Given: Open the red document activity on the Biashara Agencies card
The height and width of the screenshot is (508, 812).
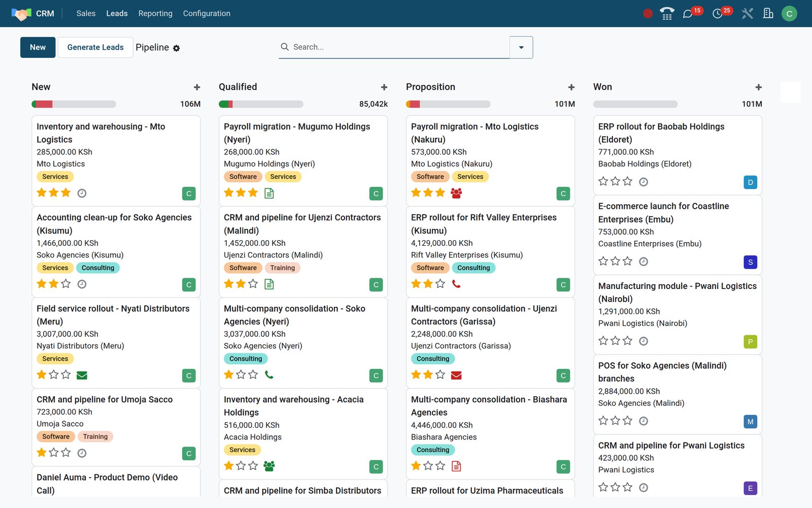Looking at the screenshot, I should pos(456,466).
